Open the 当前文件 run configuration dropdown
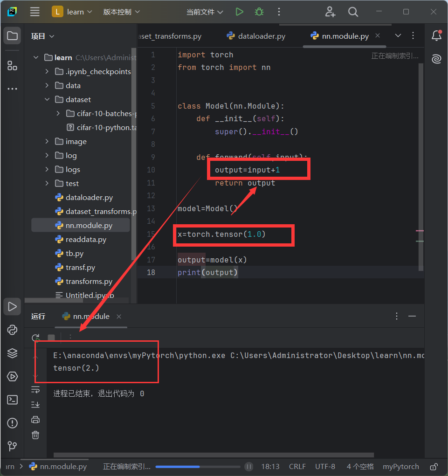The width and height of the screenshot is (448, 476). pyautogui.click(x=205, y=12)
